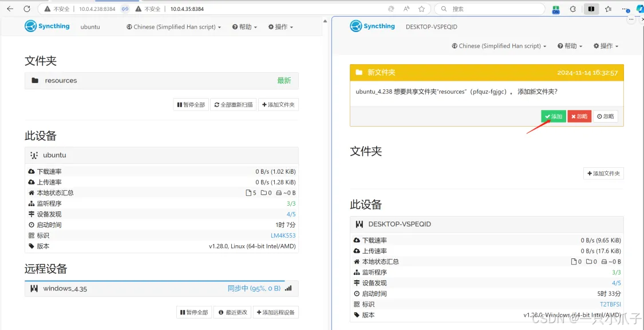Open language dropdown in ubuntu pane
Viewport: 644px width, 330px height.
(173, 27)
